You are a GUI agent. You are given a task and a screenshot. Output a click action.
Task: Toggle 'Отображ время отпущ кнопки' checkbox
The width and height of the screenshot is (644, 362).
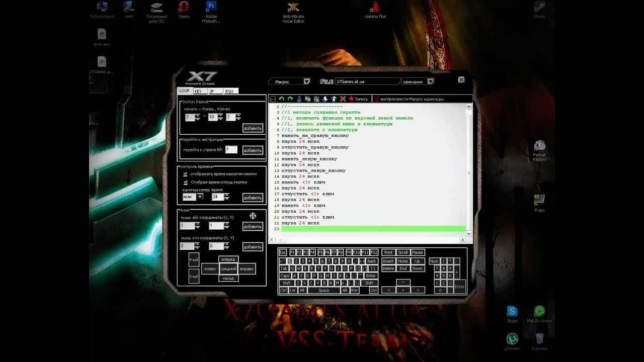pos(185,182)
